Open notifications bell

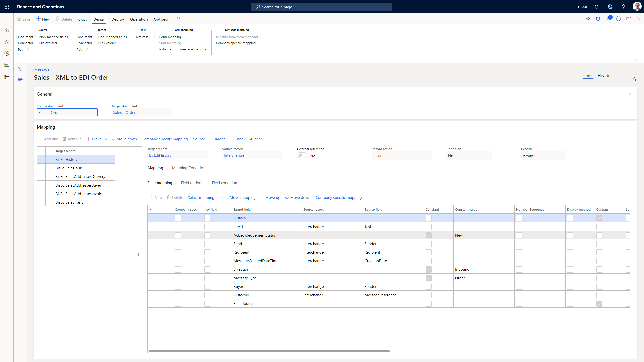596,7
